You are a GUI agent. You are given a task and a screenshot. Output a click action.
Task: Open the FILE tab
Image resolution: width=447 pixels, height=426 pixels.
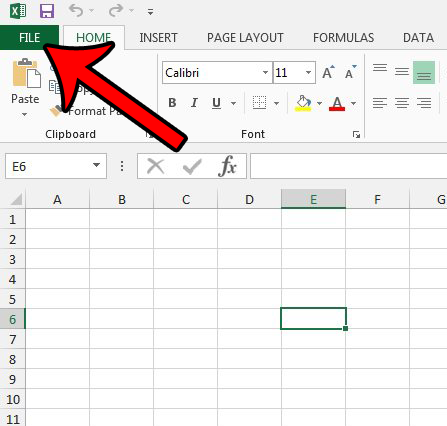tap(29, 38)
